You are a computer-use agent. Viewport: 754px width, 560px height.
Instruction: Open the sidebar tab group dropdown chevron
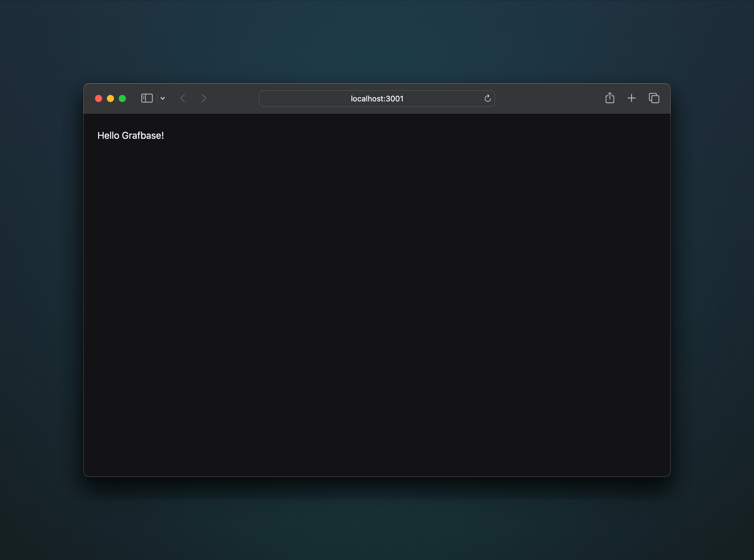tap(163, 99)
